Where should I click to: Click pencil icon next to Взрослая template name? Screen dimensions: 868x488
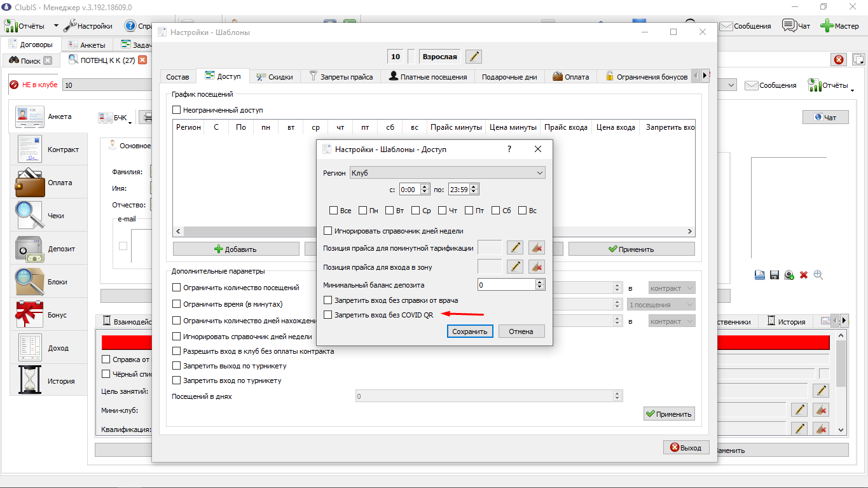click(473, 57)
